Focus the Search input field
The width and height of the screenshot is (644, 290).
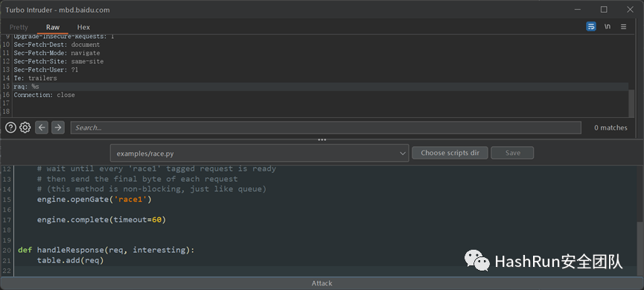point(325,127)
